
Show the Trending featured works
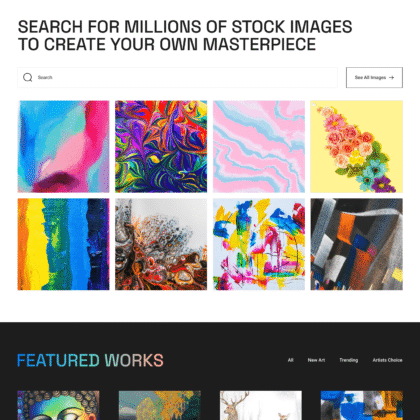pos(348,360)
